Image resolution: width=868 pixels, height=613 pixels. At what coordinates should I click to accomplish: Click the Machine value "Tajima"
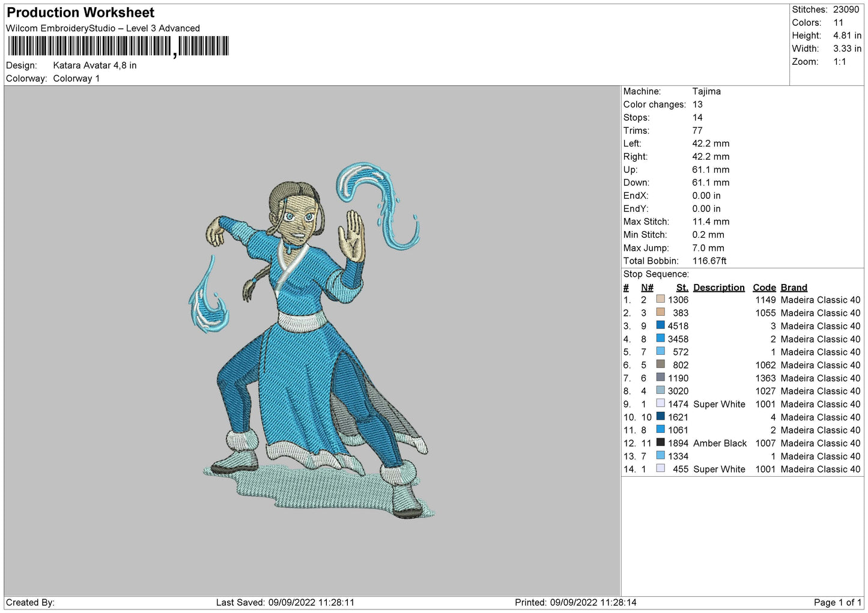(x=706, y=91)
